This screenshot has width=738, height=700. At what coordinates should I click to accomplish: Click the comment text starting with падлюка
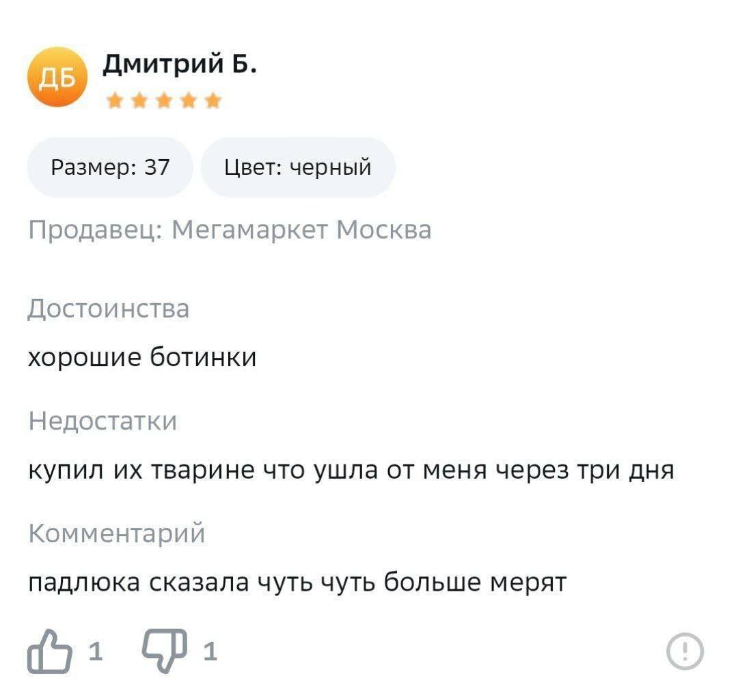pos(297,583)
